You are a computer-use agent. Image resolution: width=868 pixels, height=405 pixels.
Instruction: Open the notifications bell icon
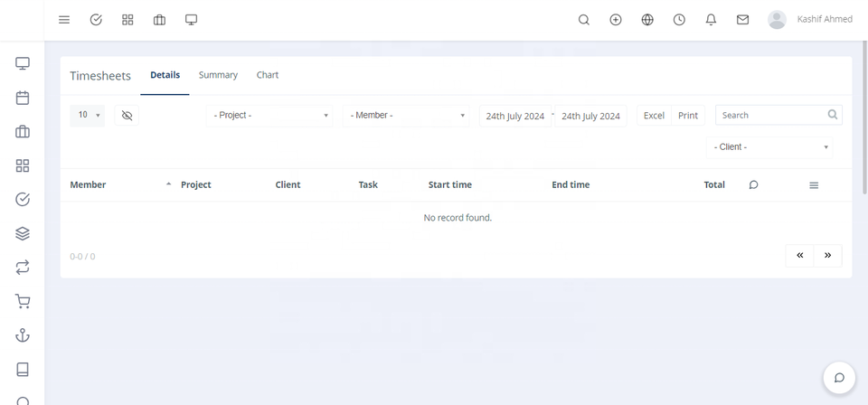pos(711,20)
